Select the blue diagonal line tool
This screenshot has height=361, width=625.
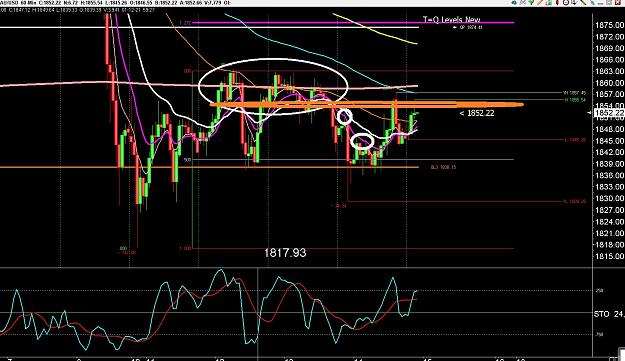(x=592, y=2)
